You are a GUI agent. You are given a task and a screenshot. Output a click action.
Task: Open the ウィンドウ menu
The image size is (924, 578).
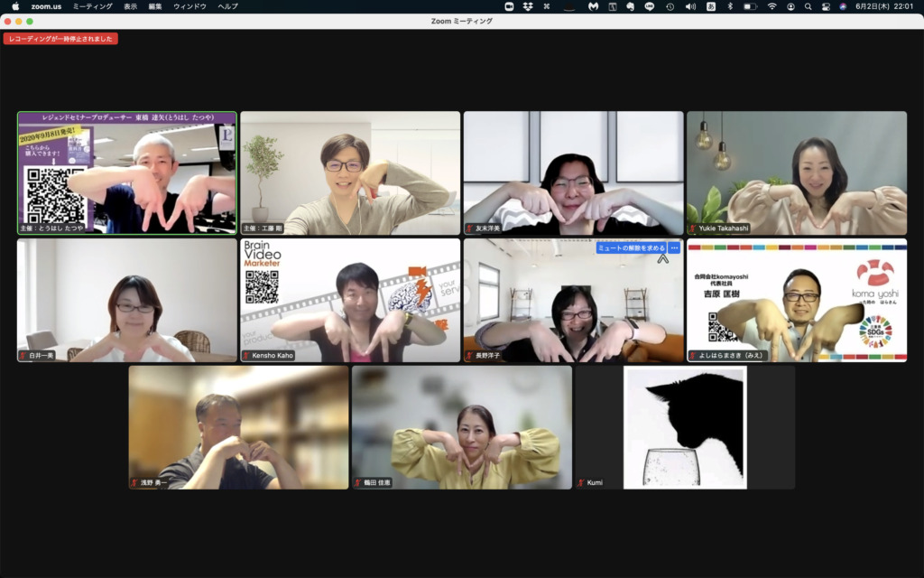click(189, 6)
